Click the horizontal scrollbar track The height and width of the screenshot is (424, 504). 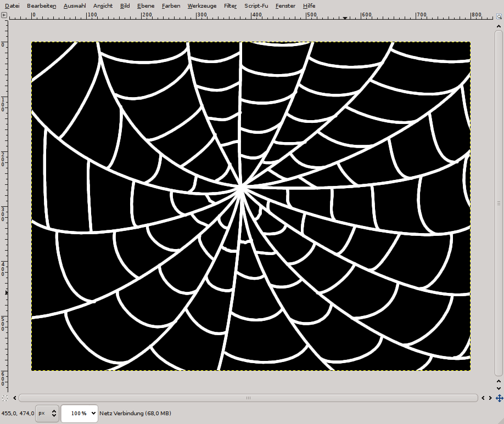(x=249, y=398)
